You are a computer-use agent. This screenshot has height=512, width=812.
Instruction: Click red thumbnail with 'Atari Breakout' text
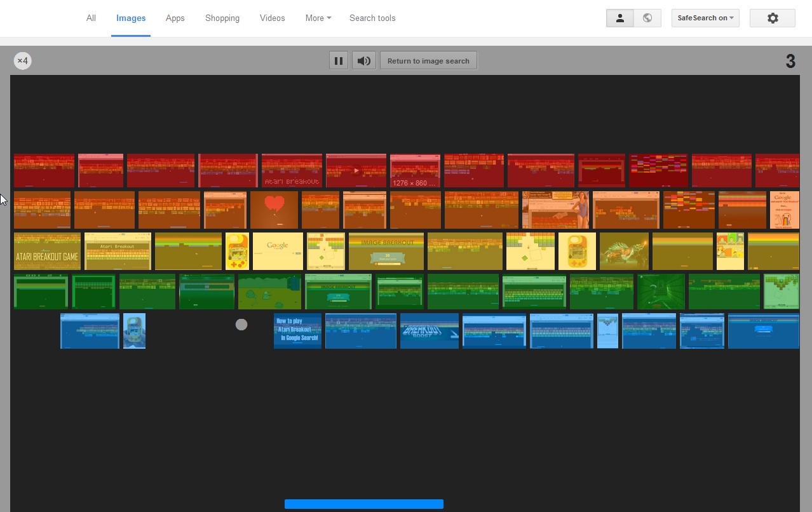(x=292, y=170)
